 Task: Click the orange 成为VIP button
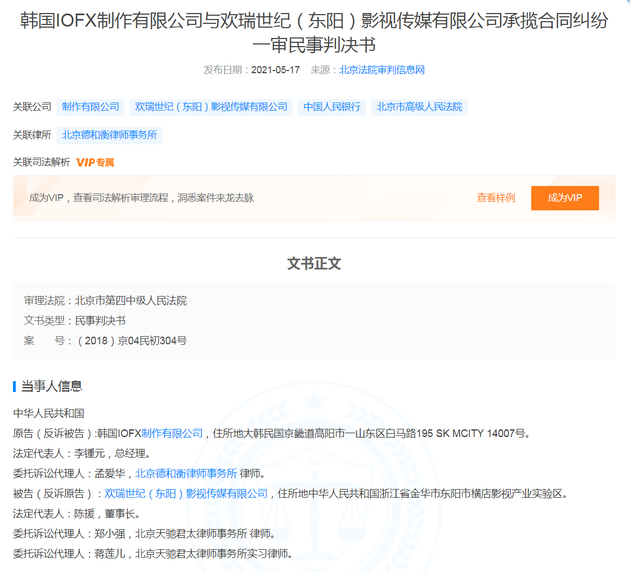(565, 198)
